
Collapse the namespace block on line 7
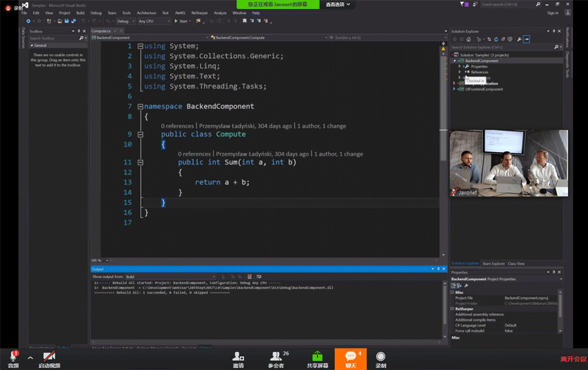[x=140, y=107]
